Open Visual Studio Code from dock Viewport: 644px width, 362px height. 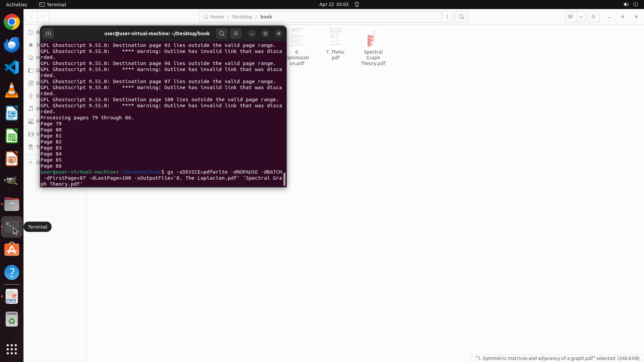pyautogui.click(x=12, y=68)
